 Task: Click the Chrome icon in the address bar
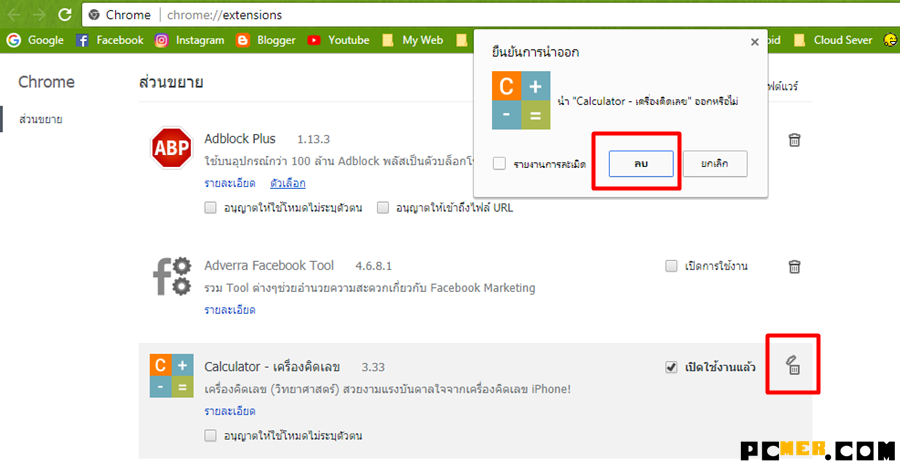tap(94, 15)
